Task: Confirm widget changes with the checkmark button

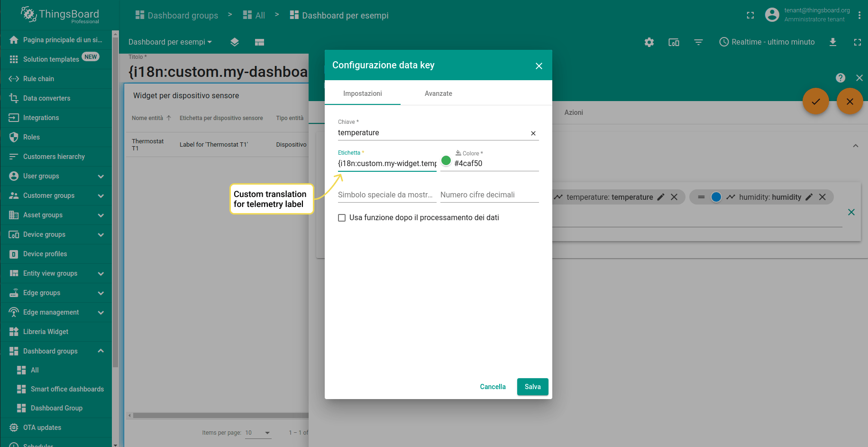Action: (x=816, y=101)
